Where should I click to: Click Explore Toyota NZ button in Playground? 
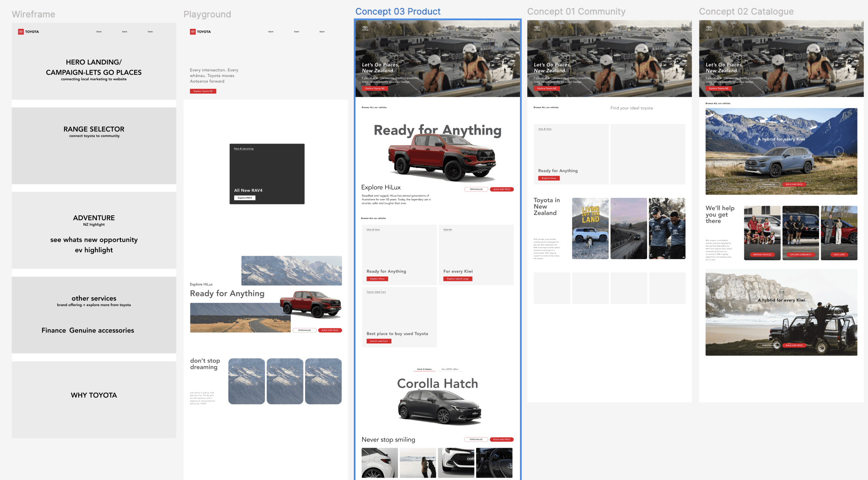click(x=203, y=91)
